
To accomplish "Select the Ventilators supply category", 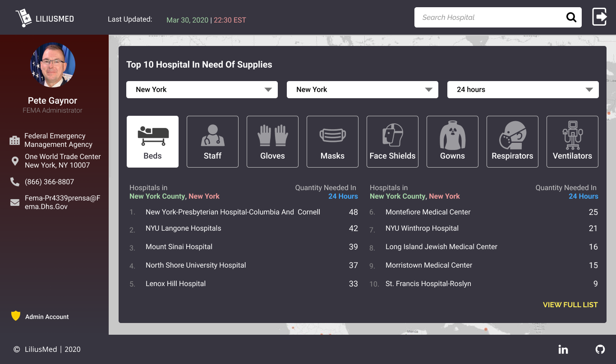I will click(x=572, y=141).
